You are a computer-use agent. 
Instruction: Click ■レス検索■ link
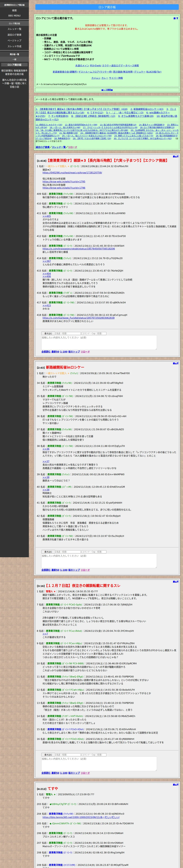(x=107, y=90)
